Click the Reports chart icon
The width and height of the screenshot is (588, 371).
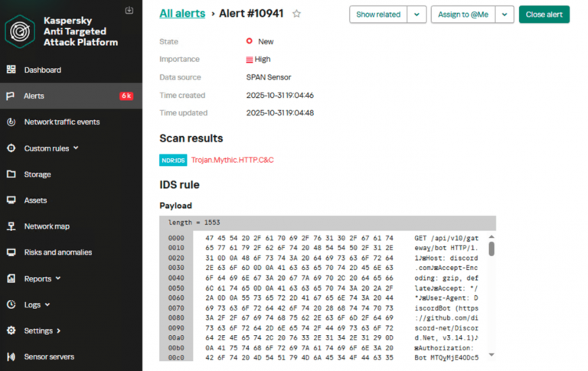click(x=11, y=278)
